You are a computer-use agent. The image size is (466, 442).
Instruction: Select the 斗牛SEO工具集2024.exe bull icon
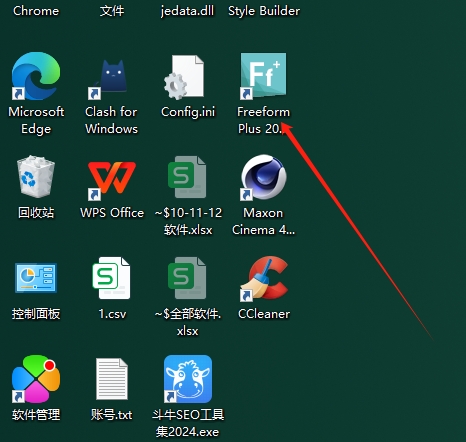tap(188, 379)
